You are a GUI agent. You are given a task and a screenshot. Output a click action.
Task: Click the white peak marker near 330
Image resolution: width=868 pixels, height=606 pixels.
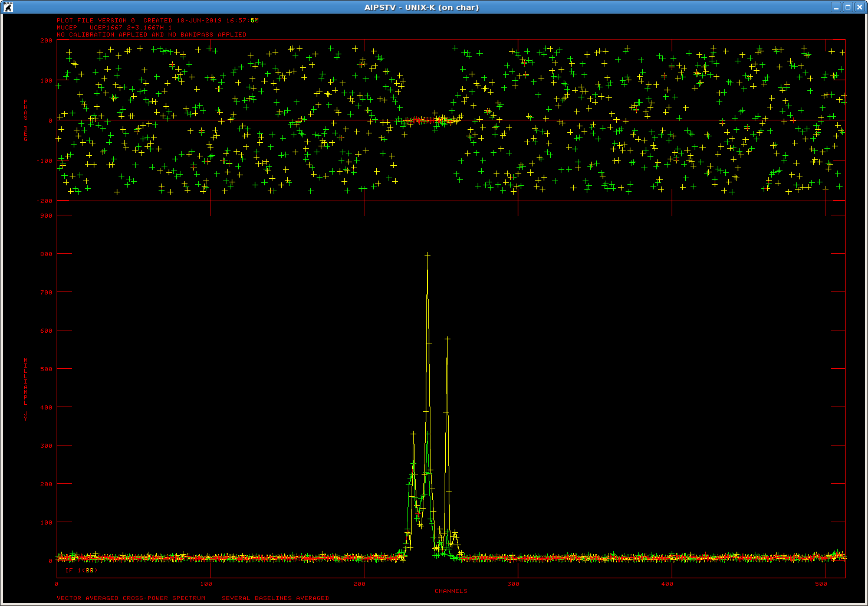tap(413, 434)
